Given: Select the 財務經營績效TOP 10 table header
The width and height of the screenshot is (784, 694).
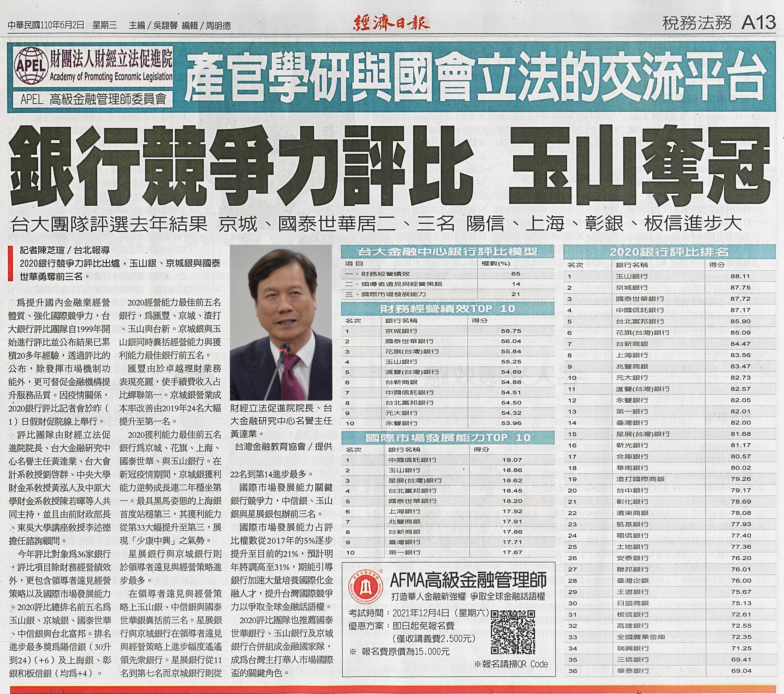Looking at the screenshot, I should (447, 309).
